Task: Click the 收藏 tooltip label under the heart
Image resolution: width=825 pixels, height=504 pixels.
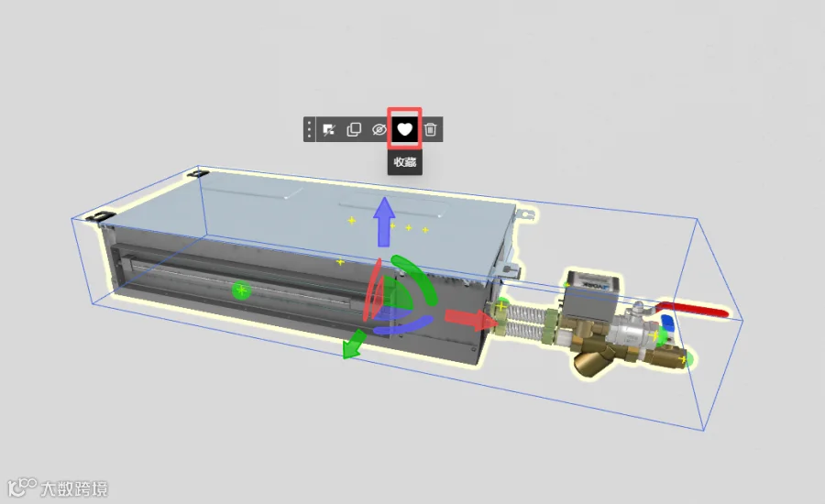Action: pyautogui.click(x=404, y=162)
